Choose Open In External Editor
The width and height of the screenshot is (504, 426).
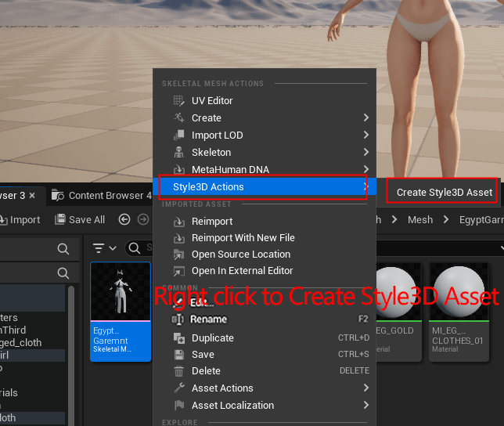pos(242,271)
